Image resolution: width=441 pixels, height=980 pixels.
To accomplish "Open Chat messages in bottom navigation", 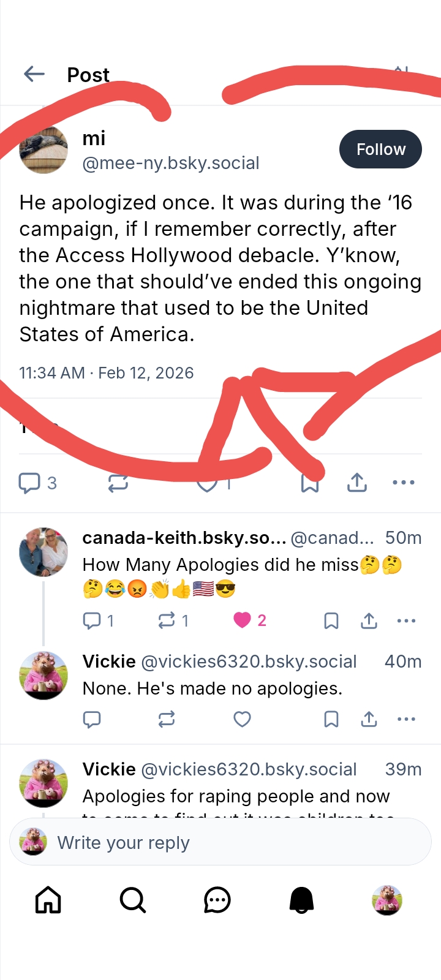I will click(x=217, y=900).
